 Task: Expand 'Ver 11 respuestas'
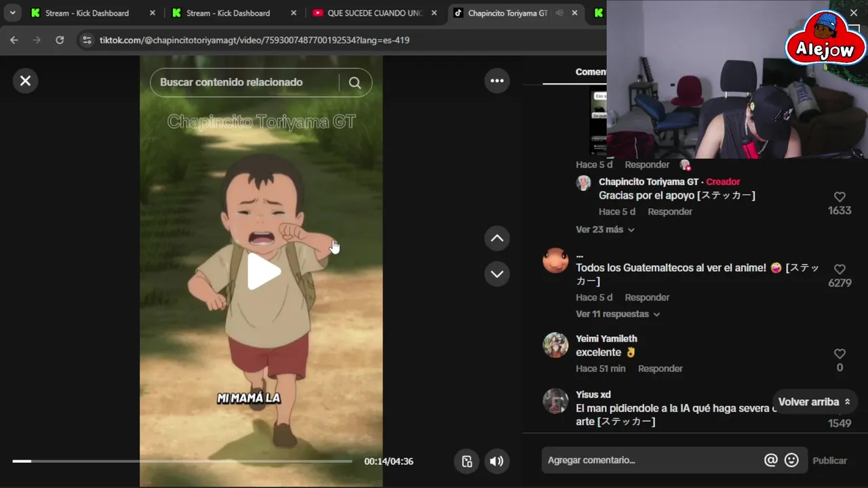pyautogui.click(x=618, y=314)
